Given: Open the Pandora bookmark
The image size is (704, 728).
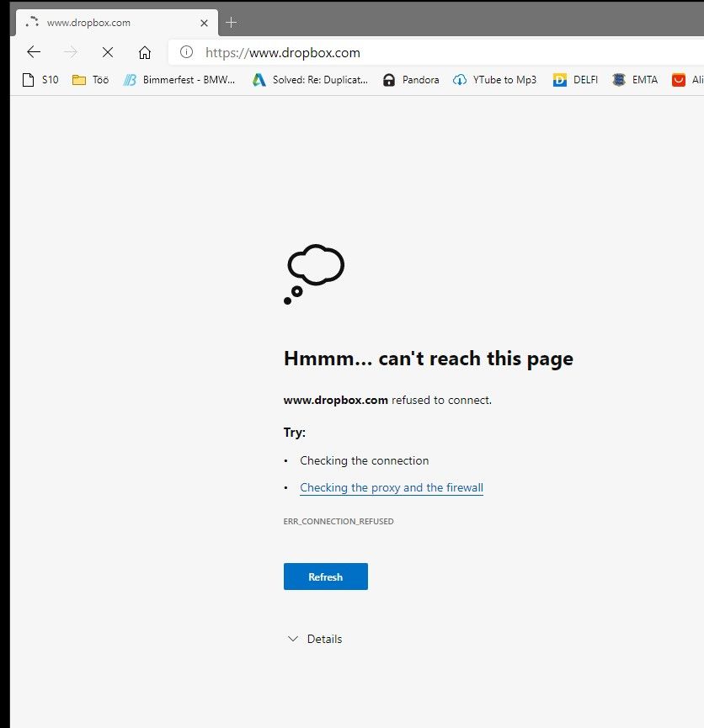Looking at the screenshot, I should 410,80.
